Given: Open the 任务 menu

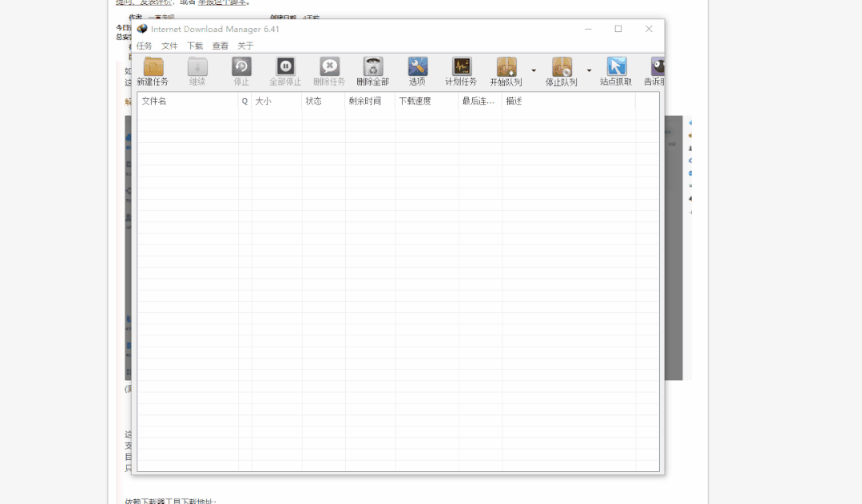Looking at the screenshot, I should (x=144, y=46).
